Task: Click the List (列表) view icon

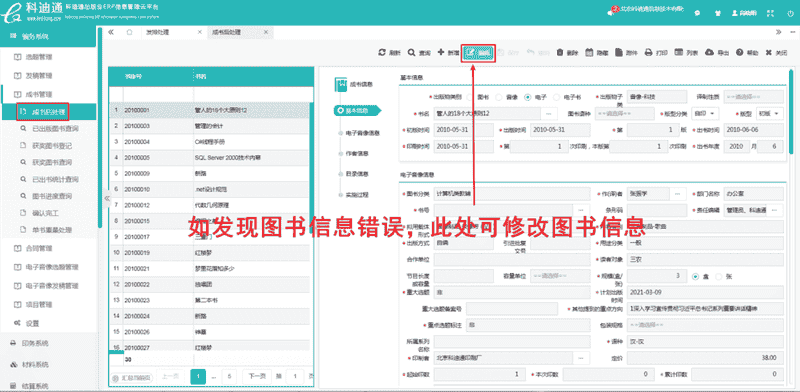Action: pyautogui.click(x=678, y=53)
